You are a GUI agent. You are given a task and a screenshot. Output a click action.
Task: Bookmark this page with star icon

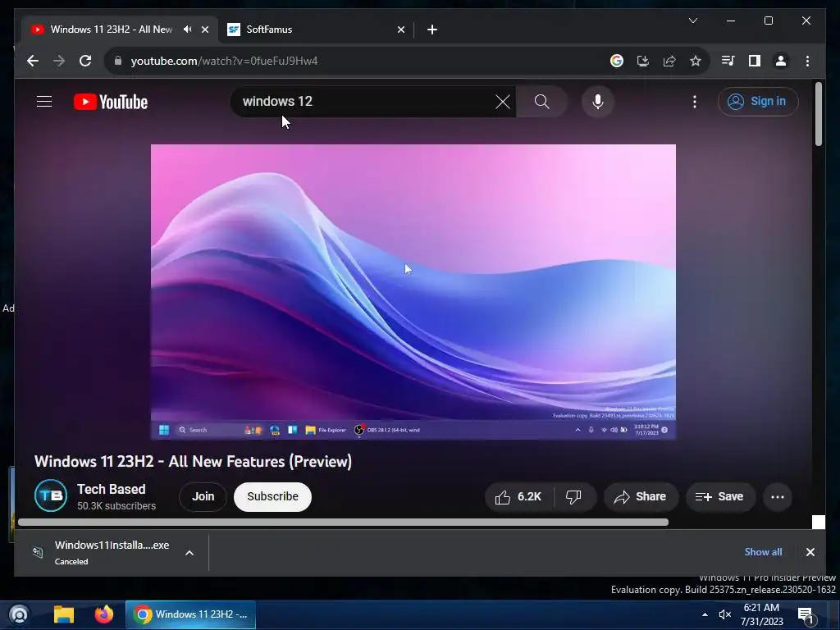[696, 61]
